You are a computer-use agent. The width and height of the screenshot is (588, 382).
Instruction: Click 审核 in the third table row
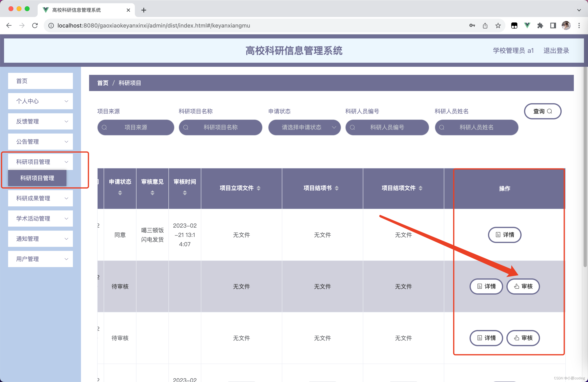(x=523, y=338)
